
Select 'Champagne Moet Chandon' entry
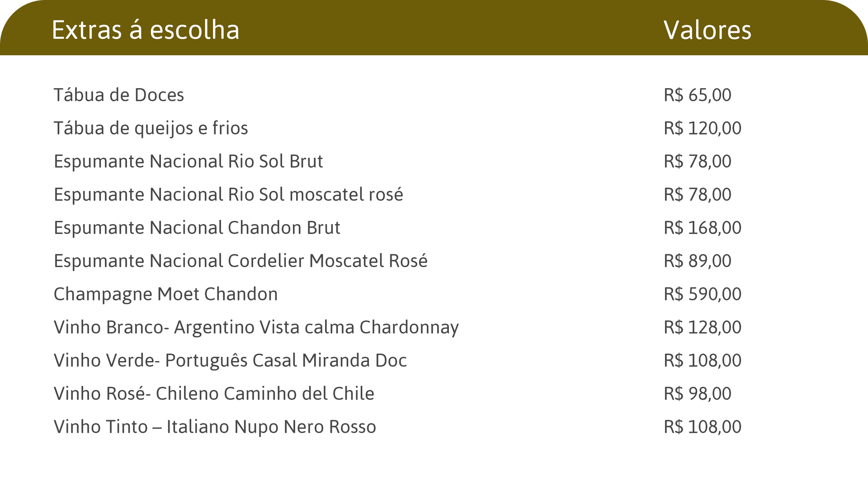point(166,294)
